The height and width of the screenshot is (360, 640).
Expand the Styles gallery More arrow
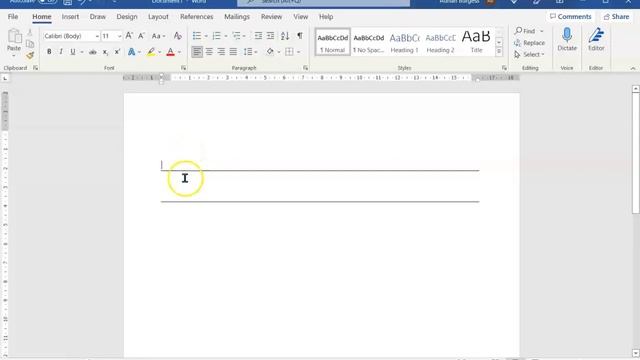click(x=499, y=52)
